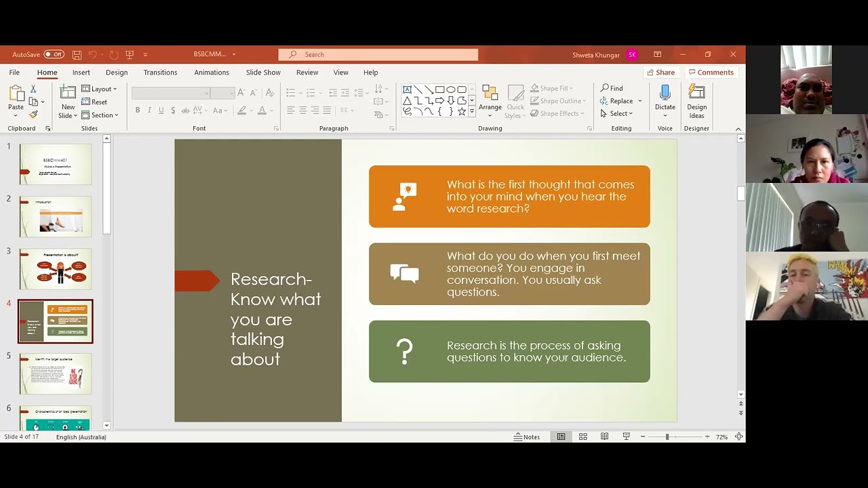Click the Dictate microphone icon

coord(665,94)
